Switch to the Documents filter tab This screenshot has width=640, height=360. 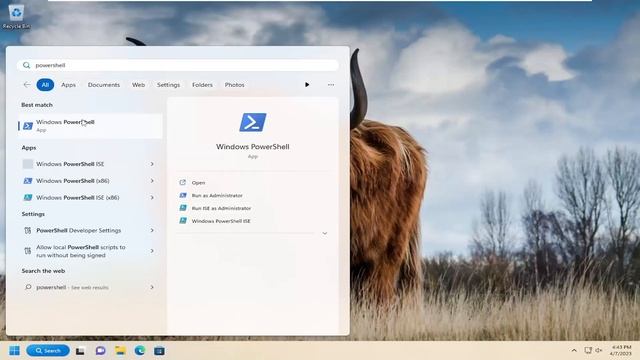pos(104,85)
